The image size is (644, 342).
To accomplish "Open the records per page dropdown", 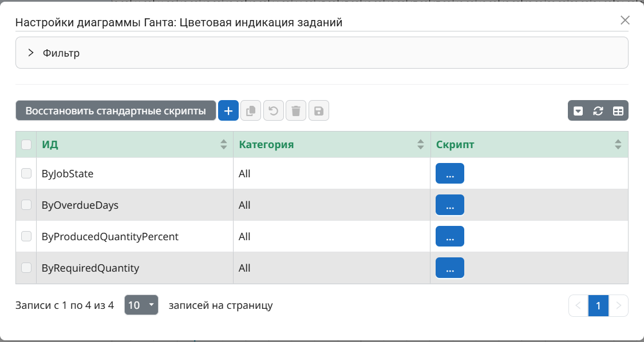I will point(141,305).
